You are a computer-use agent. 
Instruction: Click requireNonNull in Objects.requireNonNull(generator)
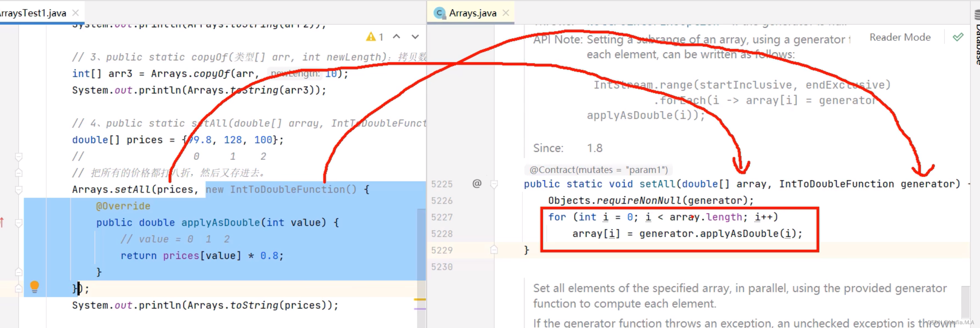click(639, 200)
